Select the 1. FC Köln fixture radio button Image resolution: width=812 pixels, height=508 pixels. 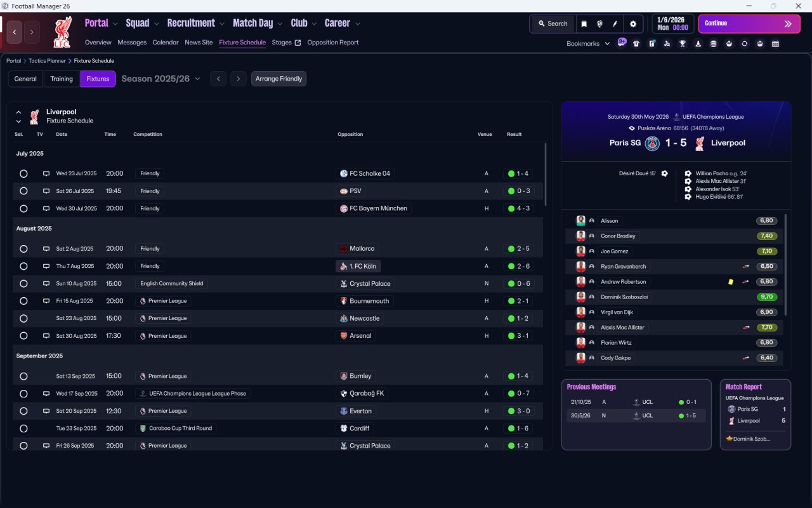(23, 266)
